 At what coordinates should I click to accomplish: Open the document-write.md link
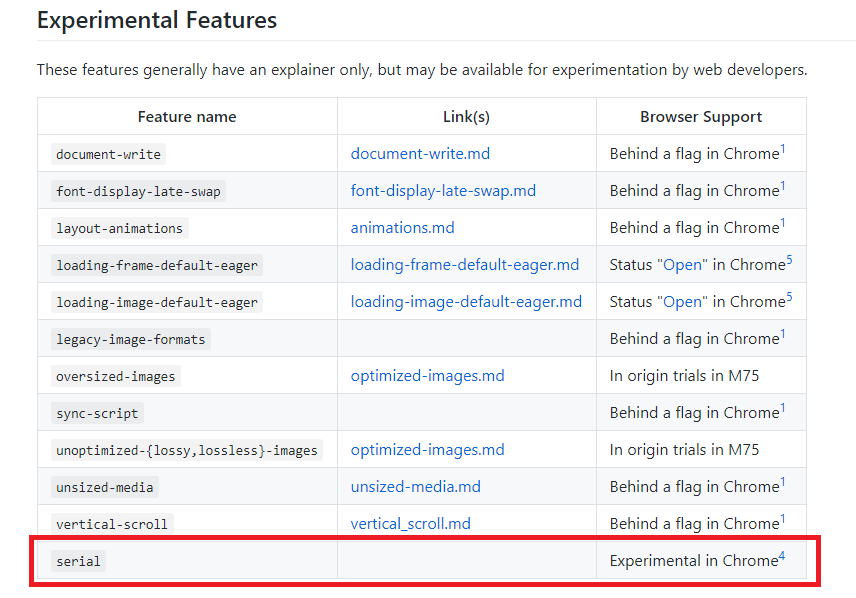tap(420, 153)
